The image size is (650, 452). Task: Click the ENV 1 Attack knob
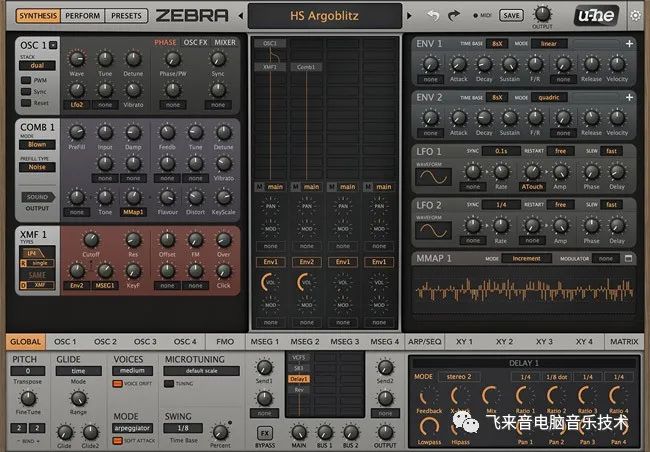tap(458, 64)
